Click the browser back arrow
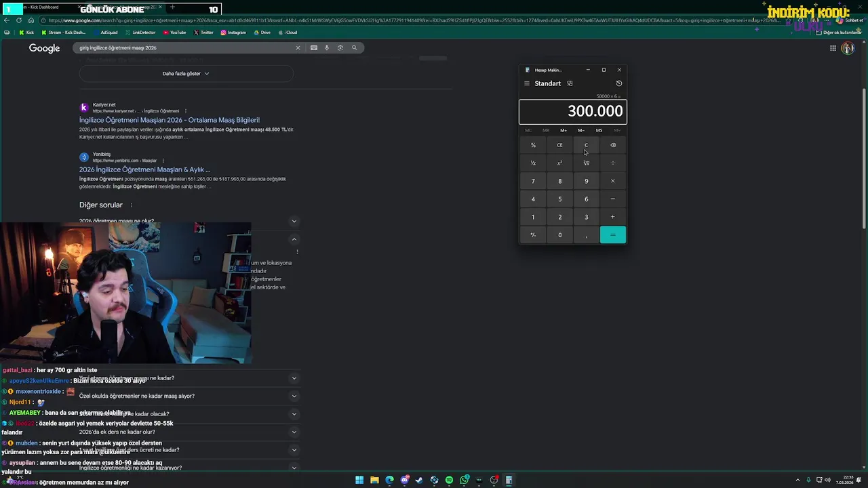This screenshot has height=488, width=868. pos(7,20)
